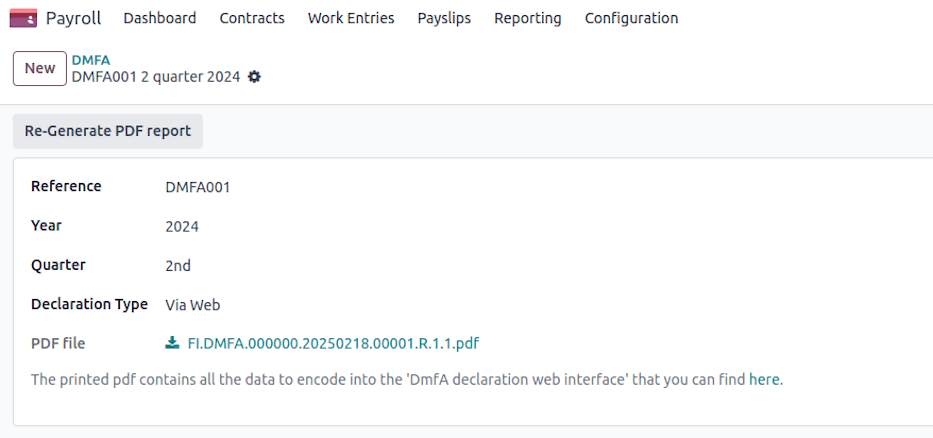Click the Reference field DMFA001
Image resolution: width=933 pixels, height=438 pixels.
point(198,187)
